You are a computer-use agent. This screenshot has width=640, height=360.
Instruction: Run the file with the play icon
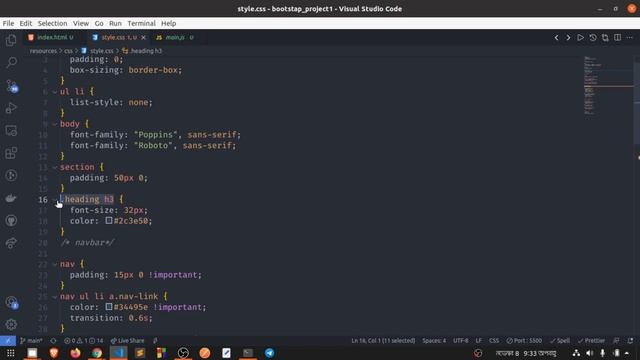[x=580, y=38]
